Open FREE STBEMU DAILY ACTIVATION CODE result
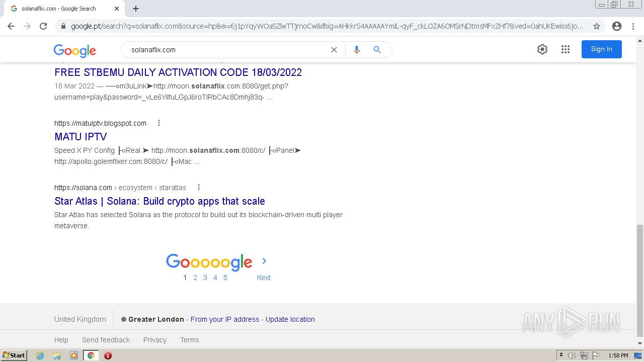 pyautogui.click(x=178, y=72)
